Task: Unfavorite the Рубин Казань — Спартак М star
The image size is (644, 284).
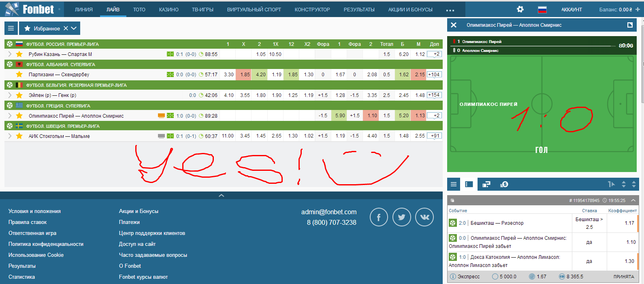Action: [19, 54]
